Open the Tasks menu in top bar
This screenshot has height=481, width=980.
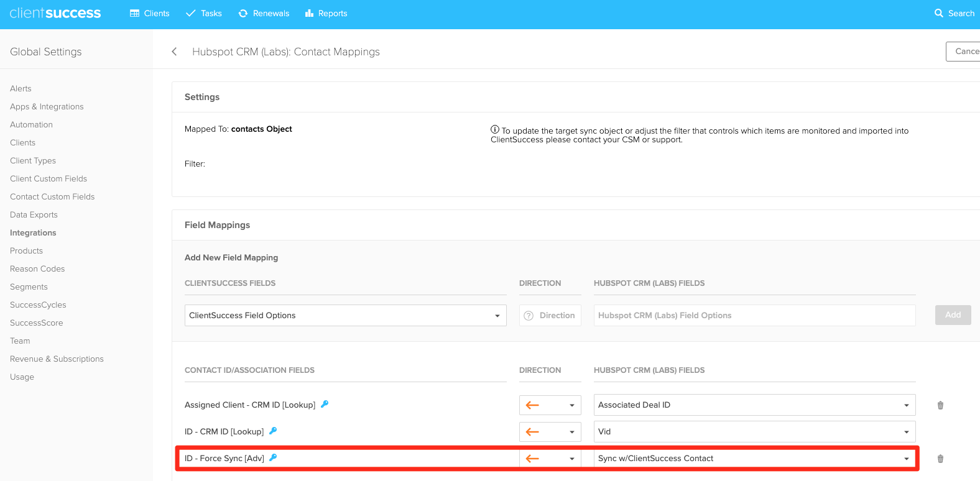click(x=204, y=13)
